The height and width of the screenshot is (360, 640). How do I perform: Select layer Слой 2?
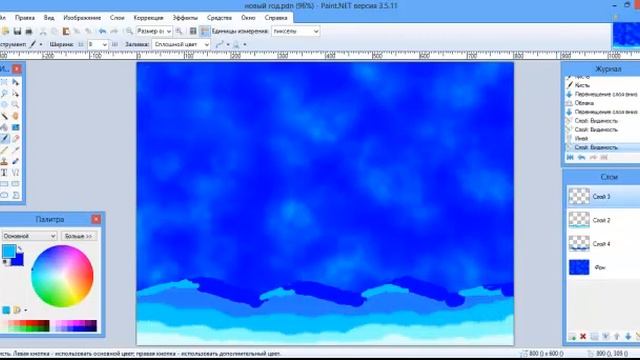point(603,220)
